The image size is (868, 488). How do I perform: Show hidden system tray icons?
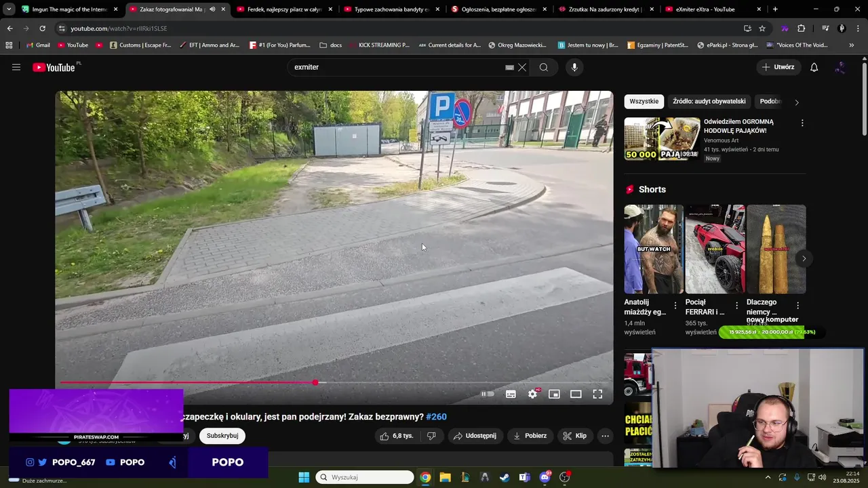pos(768,477)
